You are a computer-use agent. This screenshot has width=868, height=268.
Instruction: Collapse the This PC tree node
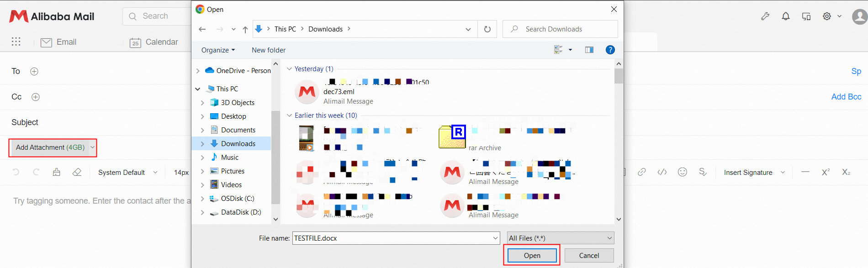tap(198, 89)
